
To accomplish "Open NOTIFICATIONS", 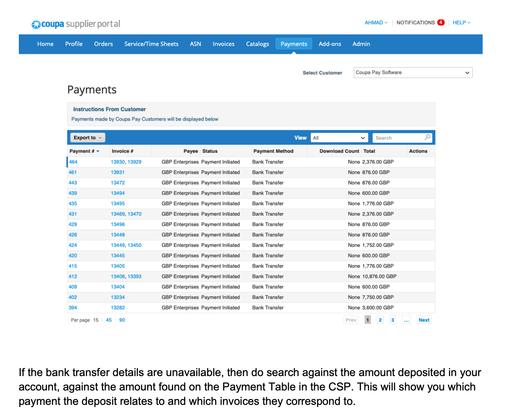I will point(415,23).
